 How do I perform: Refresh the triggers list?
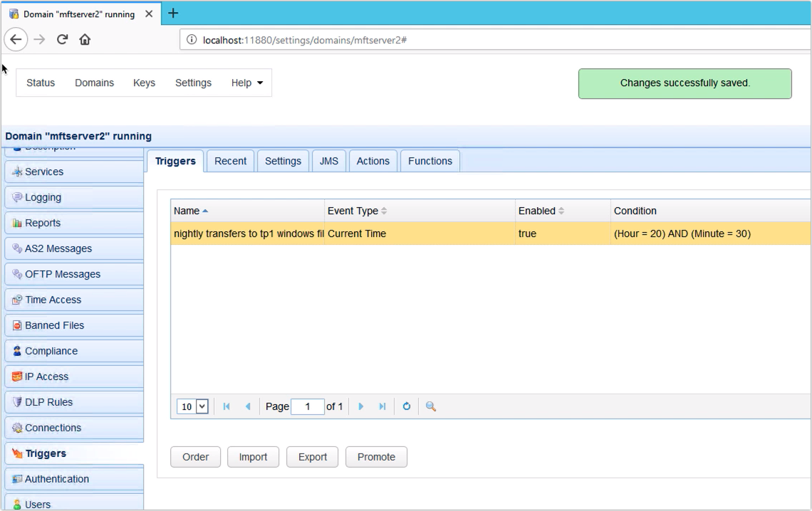[406, 406]
